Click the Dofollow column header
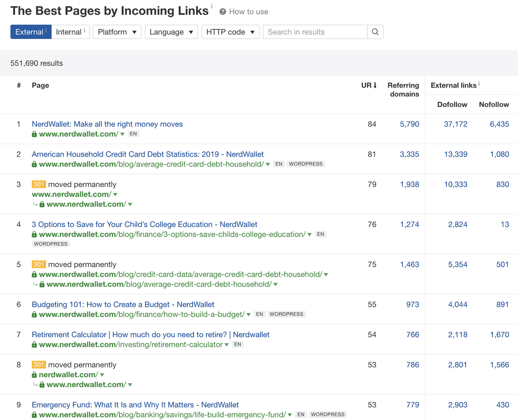 pyautogui.click(x=452, y=104)
